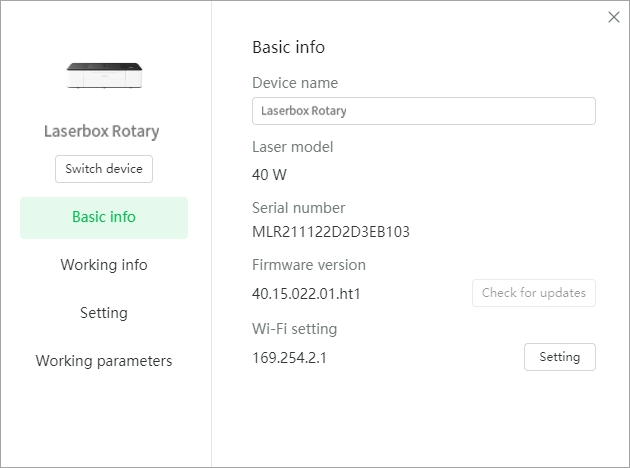
Task: Click the serial number MLR211122D2D3EB103
Action: pyautogui.click(x=331, y=232)
